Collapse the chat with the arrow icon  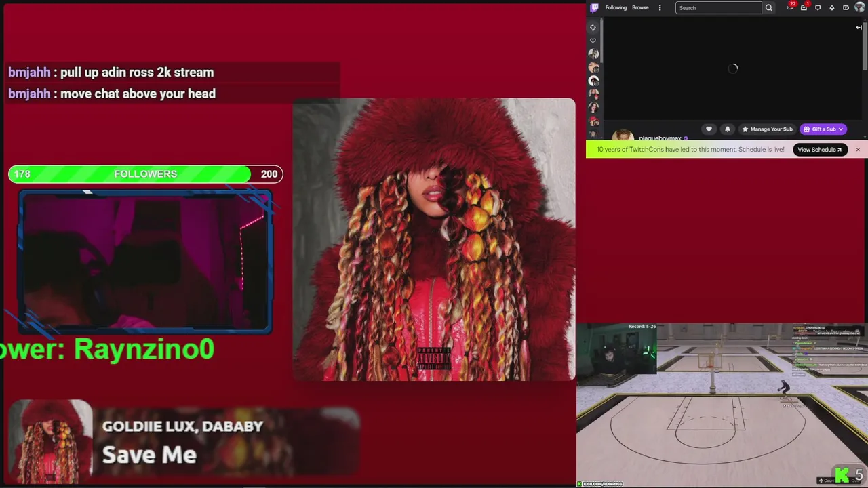tap(859, 27)
